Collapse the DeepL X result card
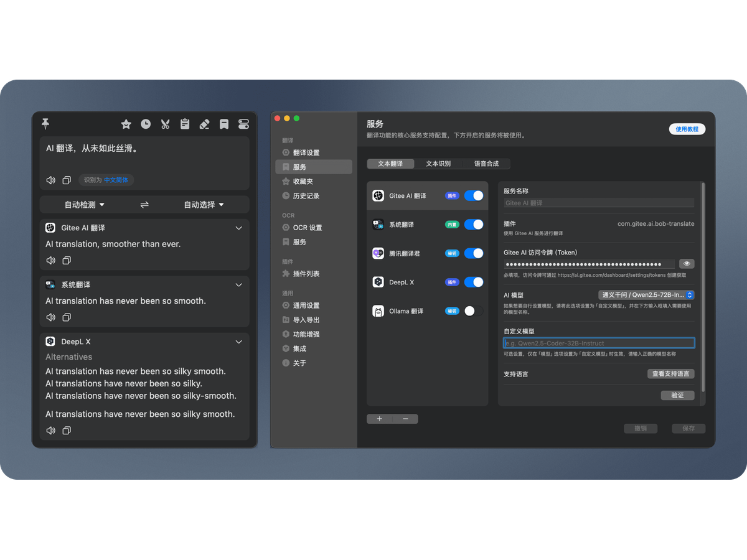 238,342
